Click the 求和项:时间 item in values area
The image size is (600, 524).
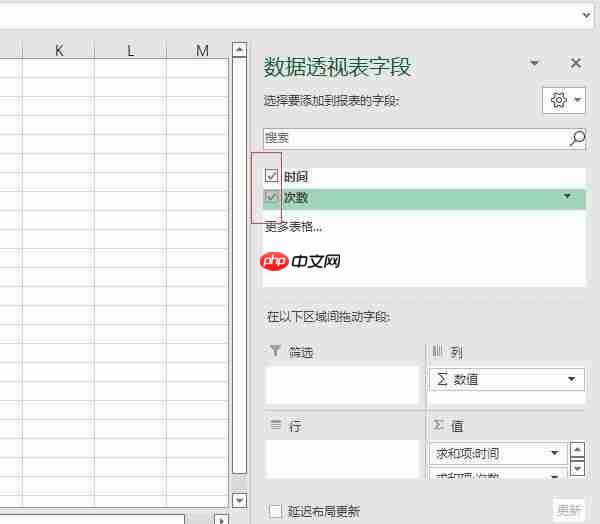pyautogui.click(x=498, y=454)
